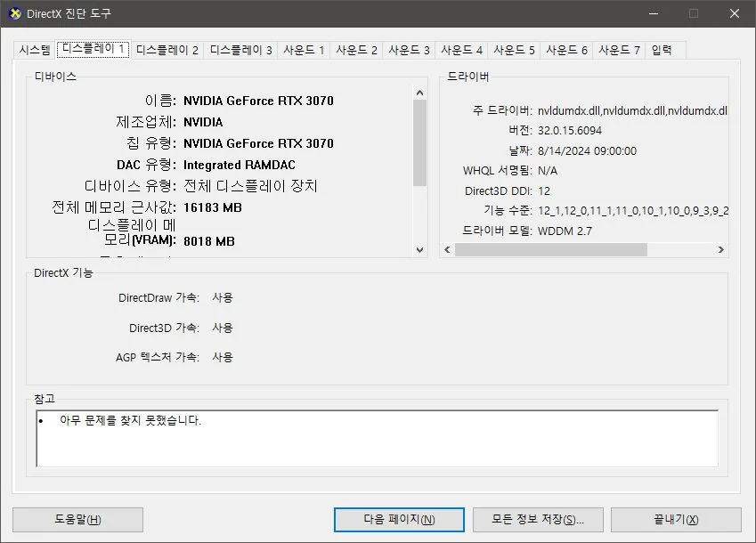Click the WDDM 2.7 driver model value
This screenshot has width=756, height=543.
(x=565, y=231)
